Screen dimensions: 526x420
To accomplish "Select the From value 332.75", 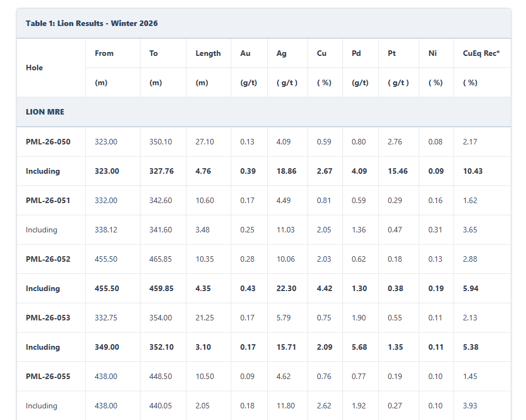I will tap(106, 318).
